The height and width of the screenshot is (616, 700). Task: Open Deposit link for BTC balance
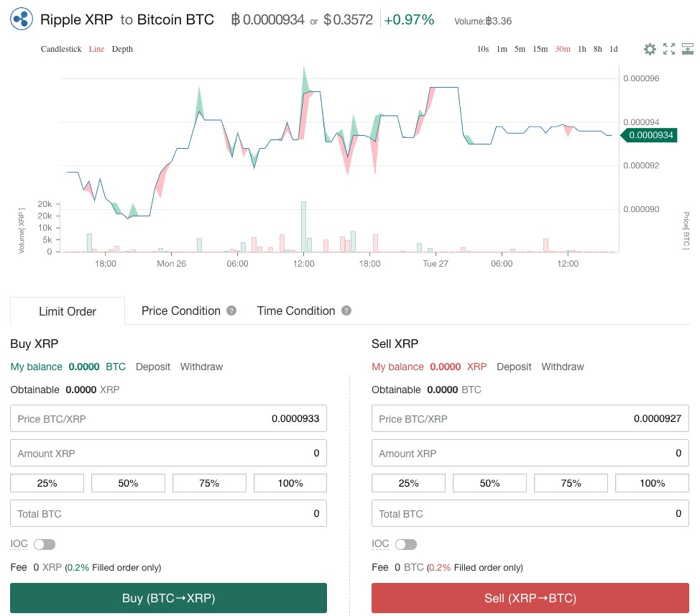pyautogui.click(x=153, y=367)
